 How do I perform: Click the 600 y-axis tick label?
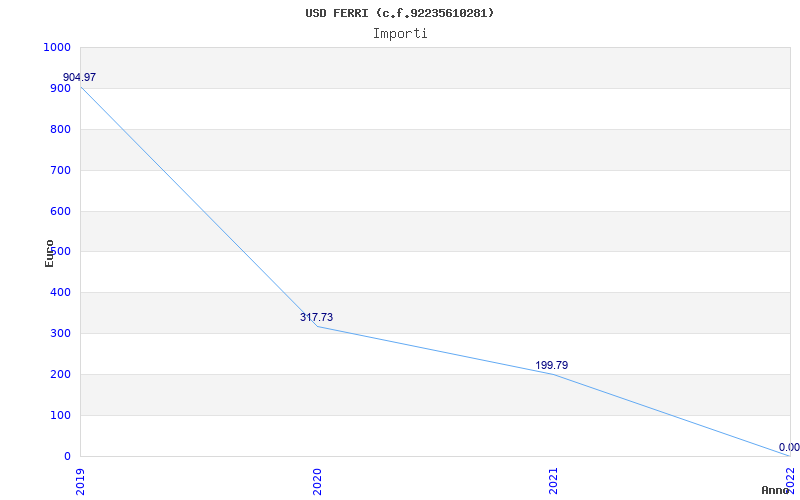[60, 211]
